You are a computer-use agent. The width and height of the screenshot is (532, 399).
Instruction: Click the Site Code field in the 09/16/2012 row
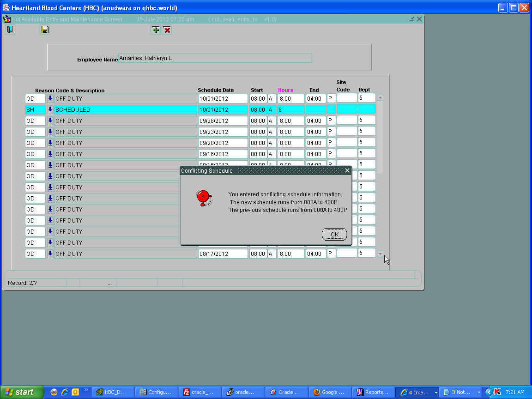point(347,153)
